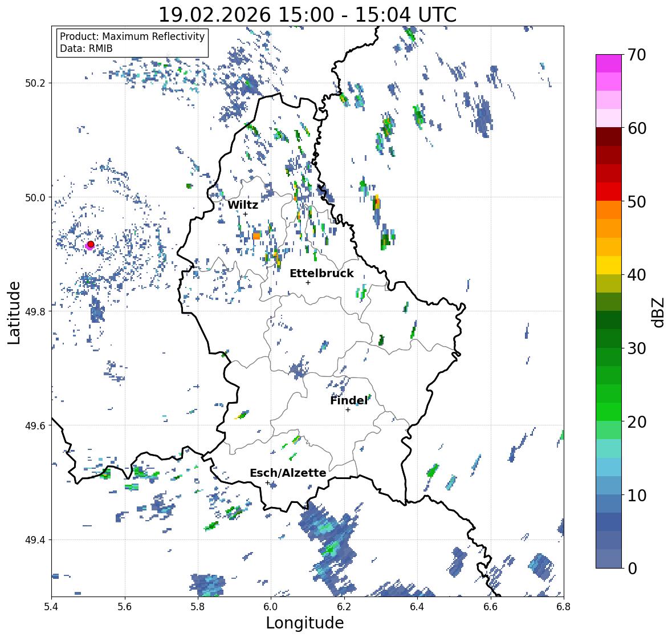Click longitude tick label 6.4
Screen dimensions: 672x637
tap(417, 607)
